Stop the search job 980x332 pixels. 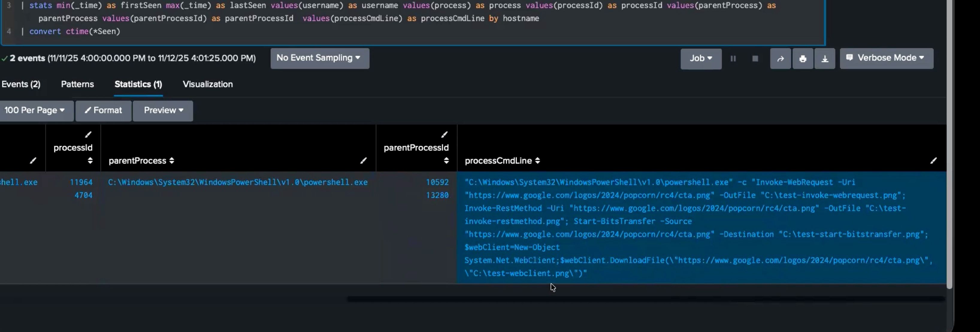tap(755, 59)
